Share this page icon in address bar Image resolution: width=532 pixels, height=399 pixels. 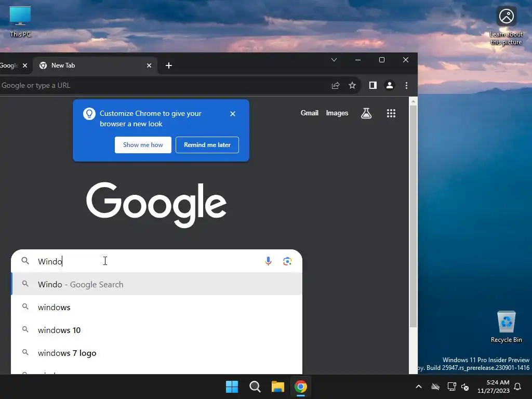pos(336,86)
